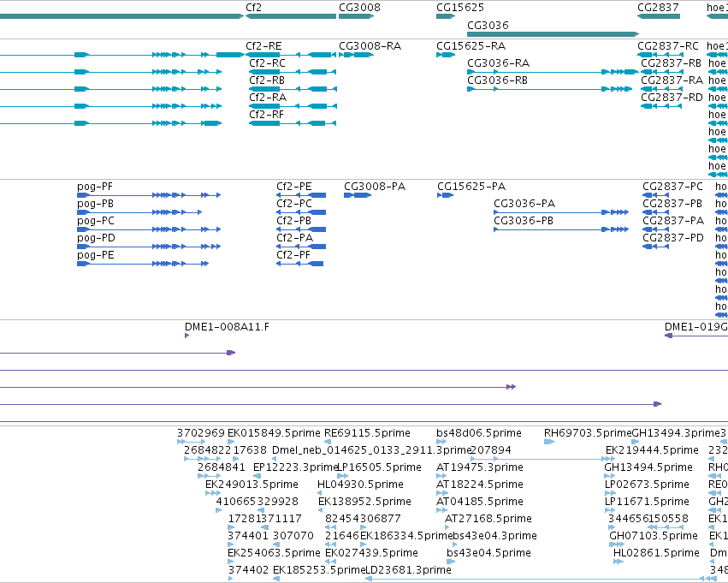Open the 3702969 EST alignment

(x=191, y=442)
